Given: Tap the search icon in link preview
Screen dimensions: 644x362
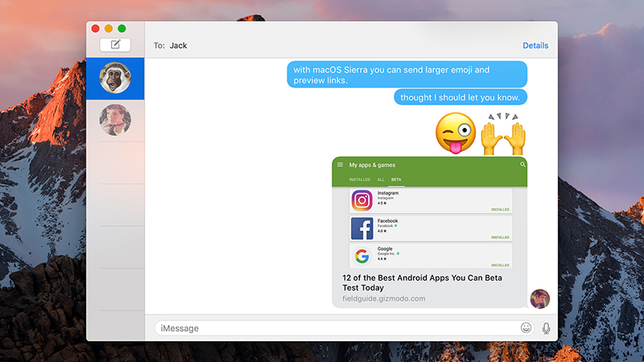Looking at the screenshot, I should coord(522,165).
